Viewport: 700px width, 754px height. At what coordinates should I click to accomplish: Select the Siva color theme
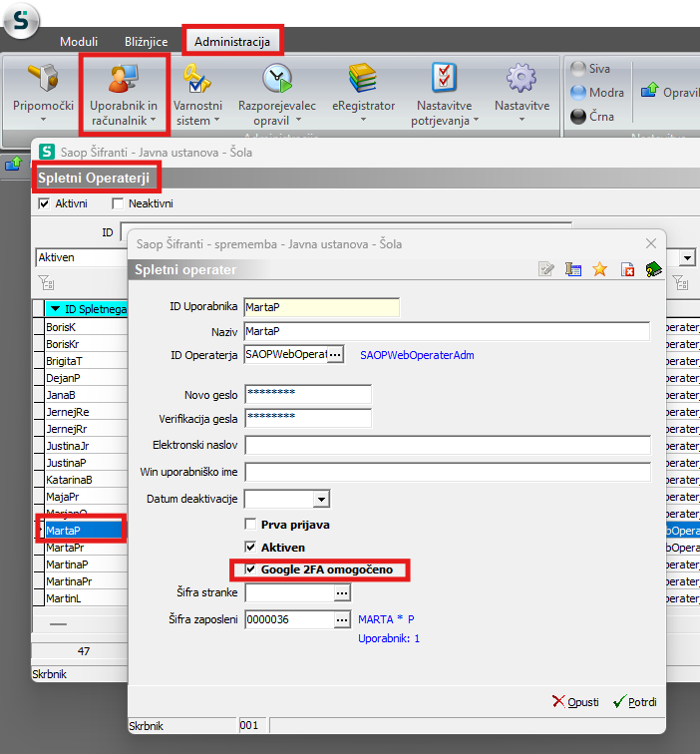pyautogui.click(x=591, y=69)
